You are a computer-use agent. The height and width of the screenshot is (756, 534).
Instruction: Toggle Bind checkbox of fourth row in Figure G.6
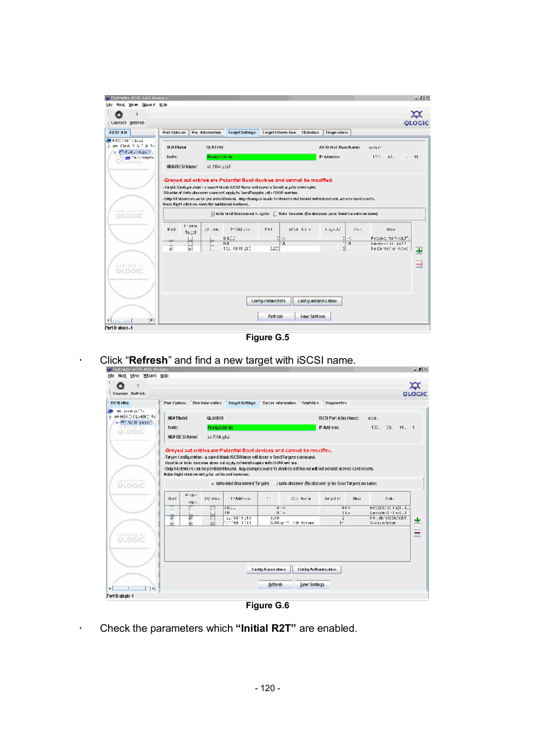point(172,523)
